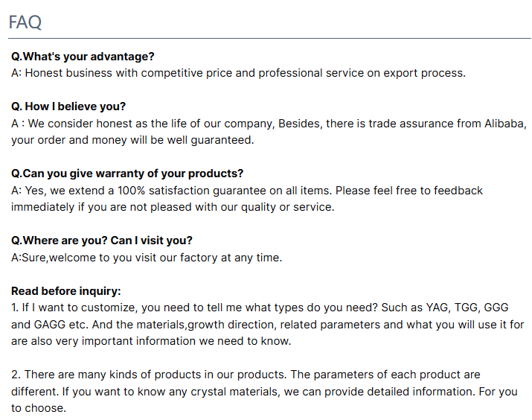
Task: Click the answer about honest business and competitive price
Action: pyautogui.click(x=238, y=73)
